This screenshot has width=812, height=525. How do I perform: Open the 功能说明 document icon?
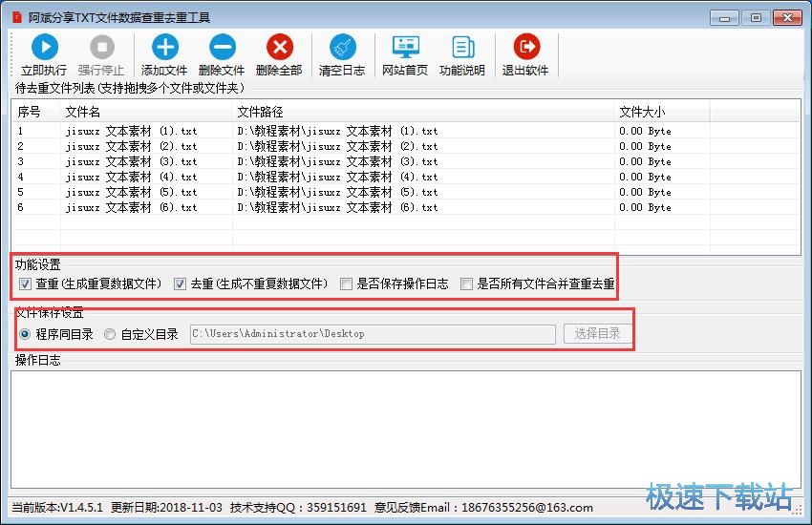click(462, 48)
